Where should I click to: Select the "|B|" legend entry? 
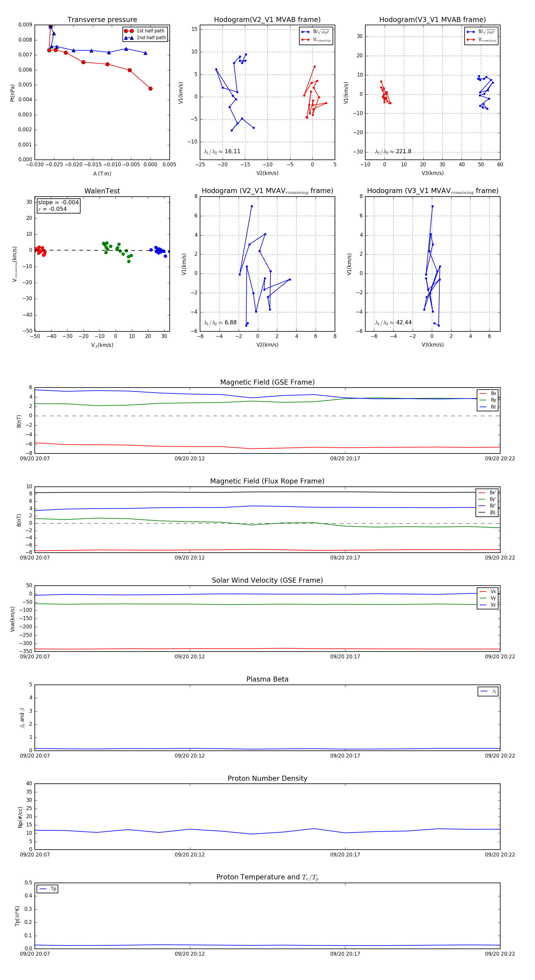click(x=487, y=513)
